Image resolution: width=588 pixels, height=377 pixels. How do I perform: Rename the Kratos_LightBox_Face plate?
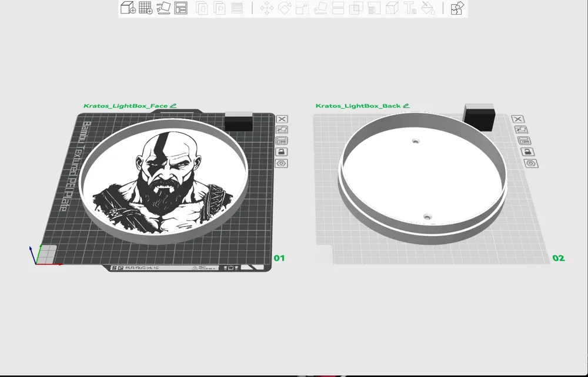[172, 106]
